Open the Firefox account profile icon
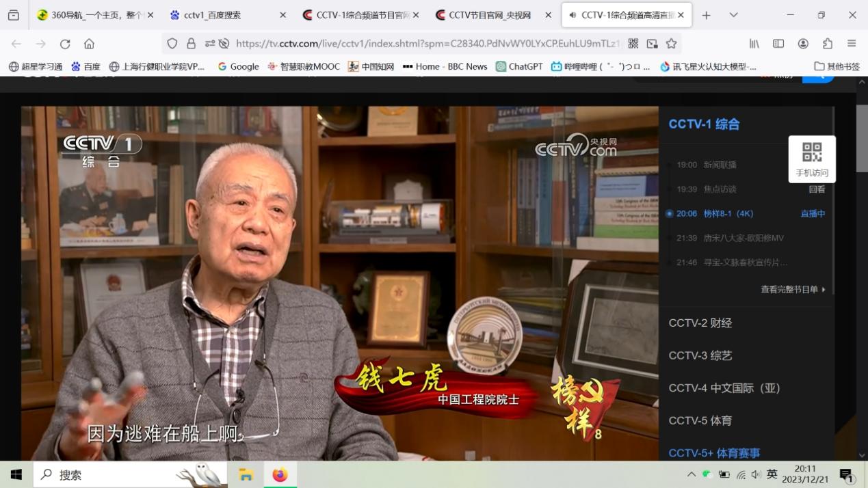The height and width of the screenshot is (488, 868). coord(803,44)
